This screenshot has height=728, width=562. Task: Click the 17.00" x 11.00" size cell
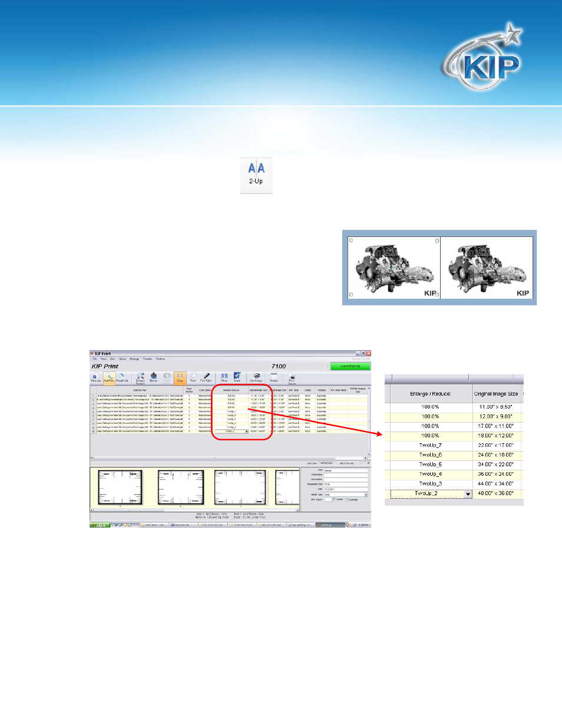(x=496, y=426)
